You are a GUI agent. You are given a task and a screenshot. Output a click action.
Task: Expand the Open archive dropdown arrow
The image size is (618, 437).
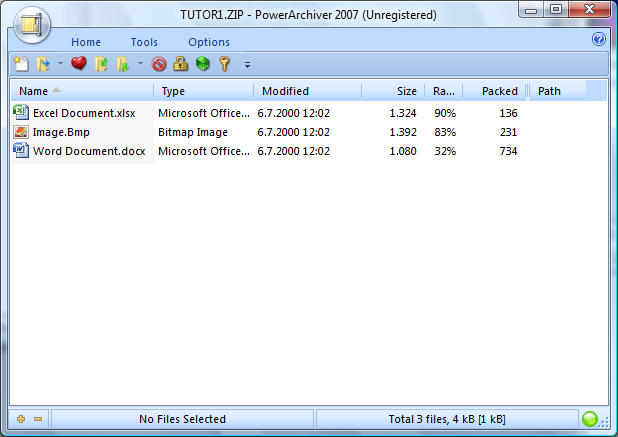(x=60, y=64)
